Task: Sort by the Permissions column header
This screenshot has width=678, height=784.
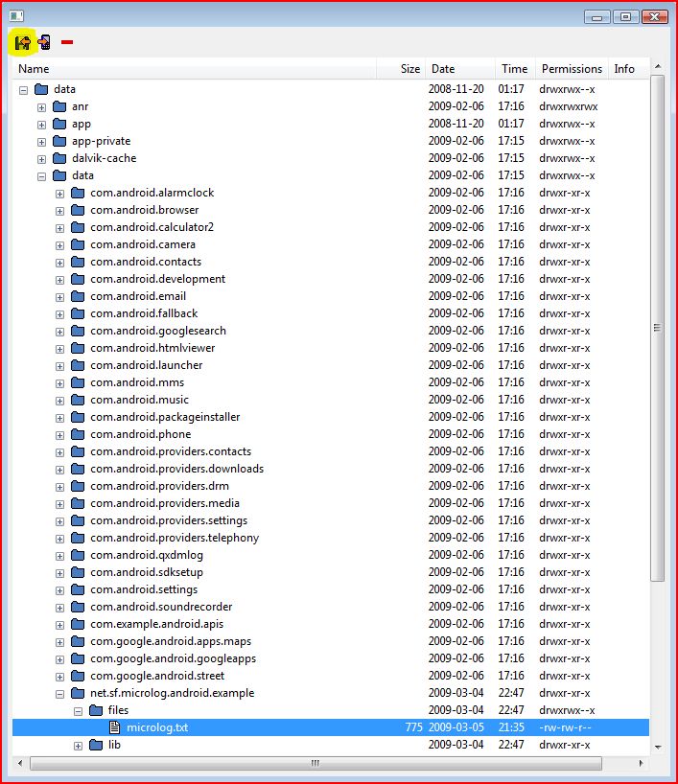Action: 572,68
